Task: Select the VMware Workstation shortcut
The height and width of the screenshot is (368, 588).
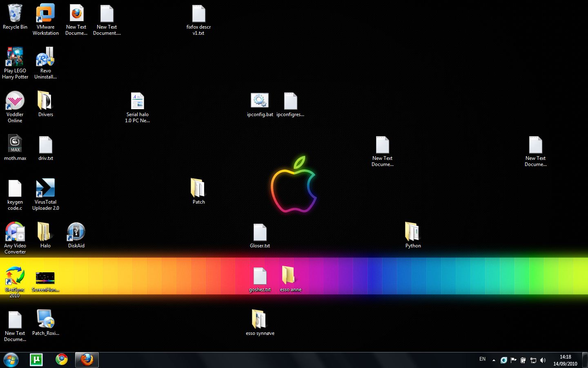Action: click(46, 20)
